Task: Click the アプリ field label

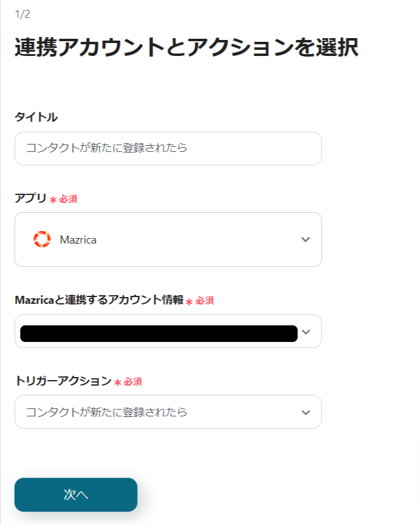Action: click(30, 198)
